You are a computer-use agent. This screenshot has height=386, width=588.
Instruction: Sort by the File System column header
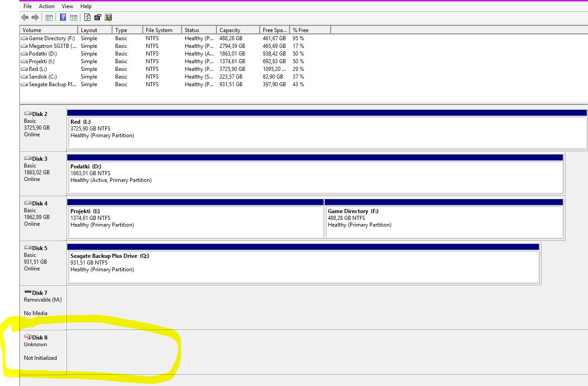[162, 30]
